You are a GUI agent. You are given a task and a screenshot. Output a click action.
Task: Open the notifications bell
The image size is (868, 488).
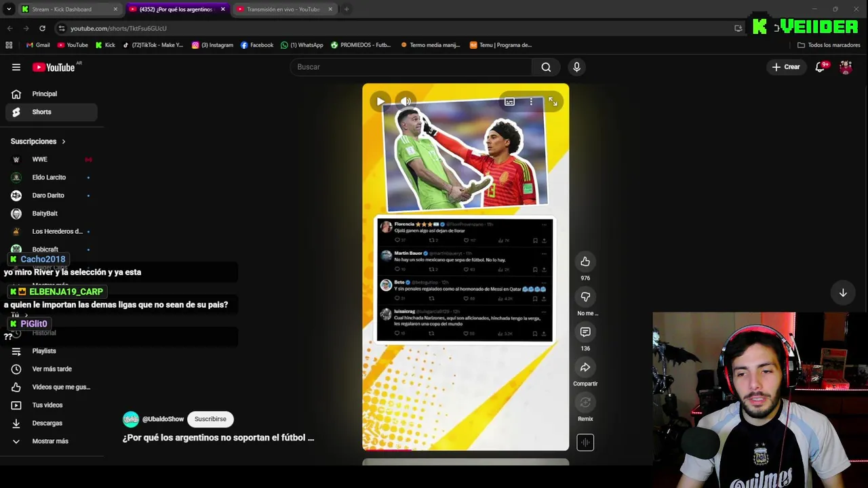[x=821, y=67]
